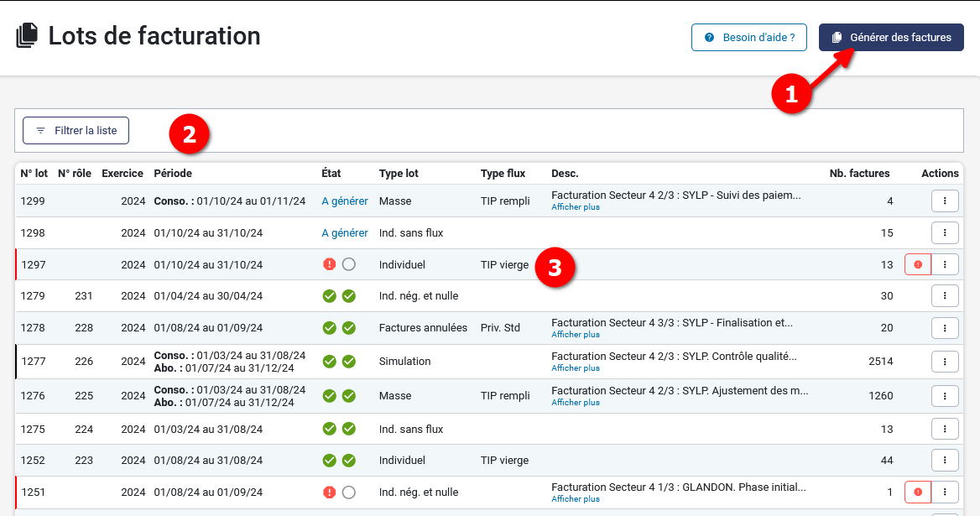Expand Afficher plus for lot 1251 description
The height and width of the screenshot is (516, 980).
(x=576, y=498)
